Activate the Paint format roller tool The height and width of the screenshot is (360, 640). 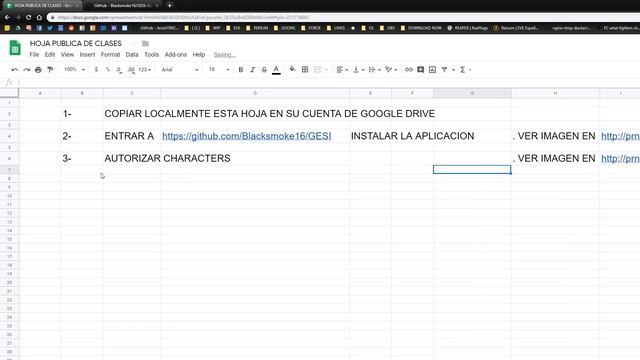click(x=50, y=70)
